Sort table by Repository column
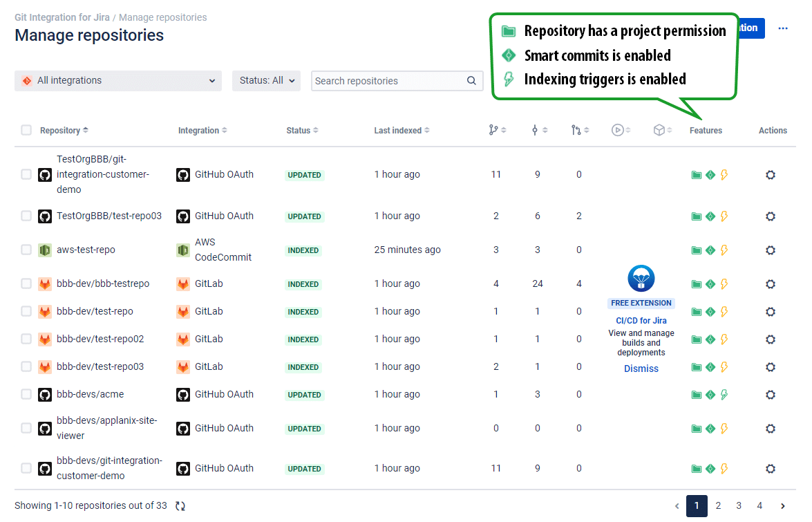812x522 pixels. click(x=64, y=131)
